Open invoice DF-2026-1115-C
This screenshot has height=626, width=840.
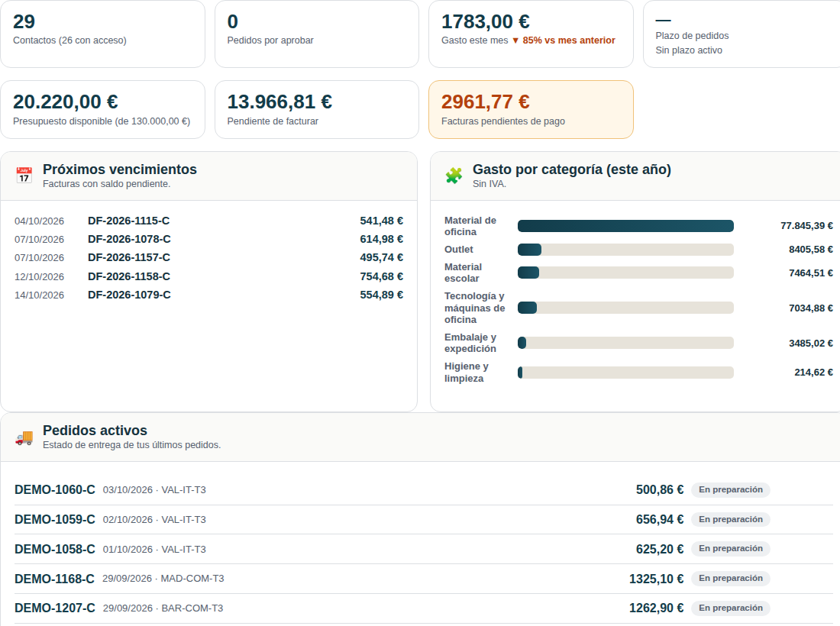tap(128, 221)
